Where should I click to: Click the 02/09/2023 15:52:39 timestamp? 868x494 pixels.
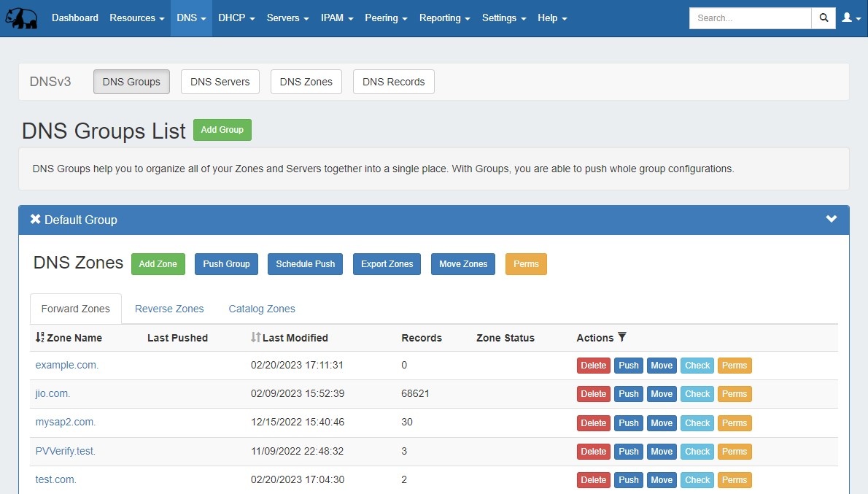coord(298,394)
